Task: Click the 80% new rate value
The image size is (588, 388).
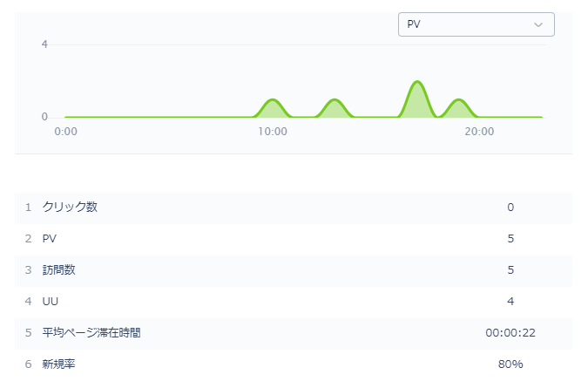Action: click(510, 364)
